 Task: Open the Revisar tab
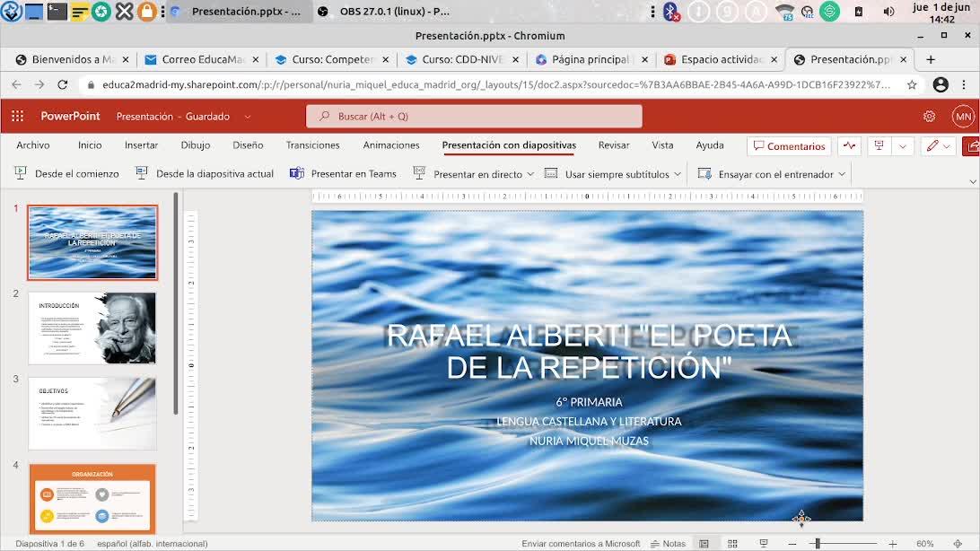click(614, 145)
